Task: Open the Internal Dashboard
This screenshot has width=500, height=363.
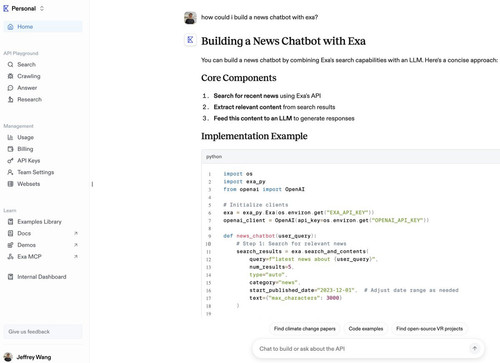Action: coord(43,277)
